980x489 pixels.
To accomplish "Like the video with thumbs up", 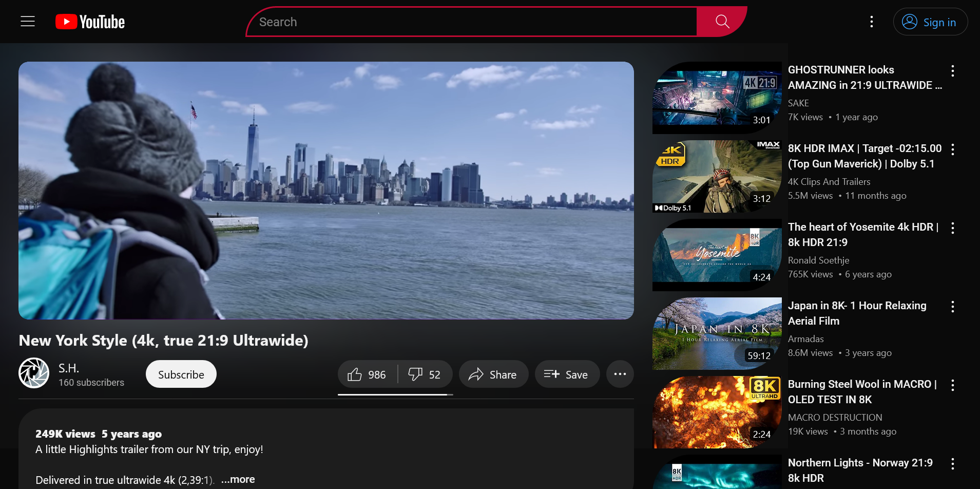I will (x=368, y=374).
